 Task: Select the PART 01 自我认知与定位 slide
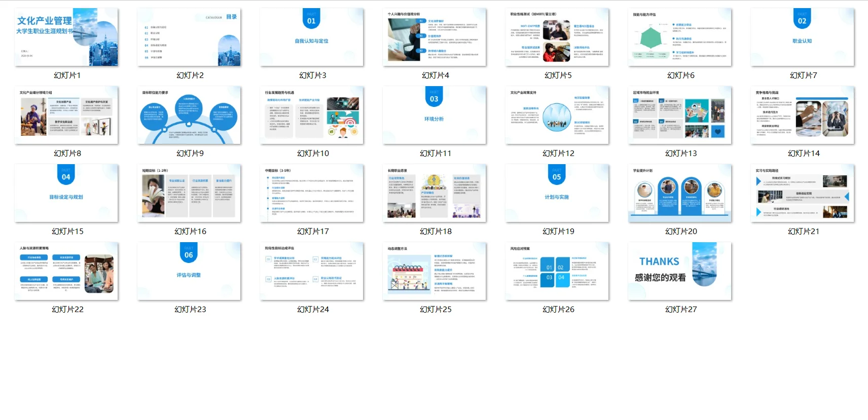pos(312,37)
